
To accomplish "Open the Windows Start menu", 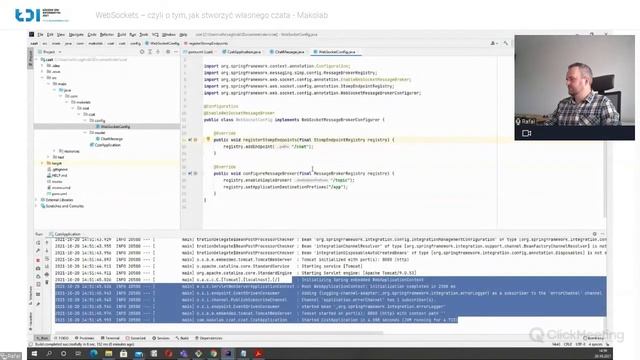I will tap(34, 354).
